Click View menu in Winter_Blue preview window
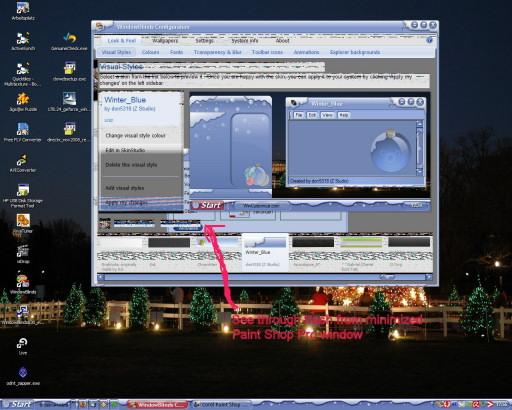The image size is (512, 410). (x=327, y=115)
